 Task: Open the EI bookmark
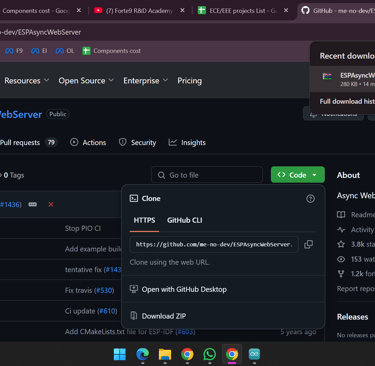pyautogui.click(x=39, y=51)
